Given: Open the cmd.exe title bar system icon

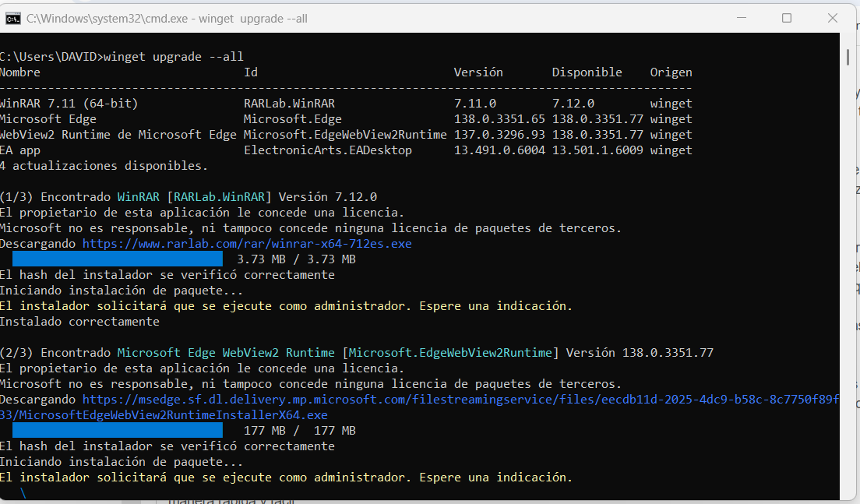Looking at the screenshot, I should [13, 19].
